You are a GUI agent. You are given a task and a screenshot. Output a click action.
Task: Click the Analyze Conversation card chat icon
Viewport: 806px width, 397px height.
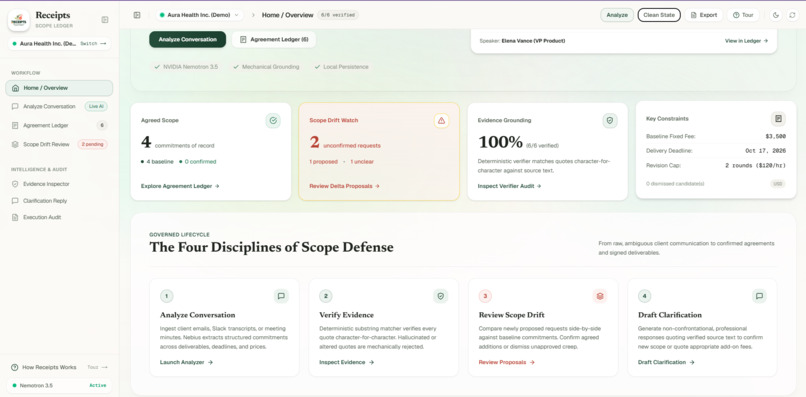click(281, 296)
